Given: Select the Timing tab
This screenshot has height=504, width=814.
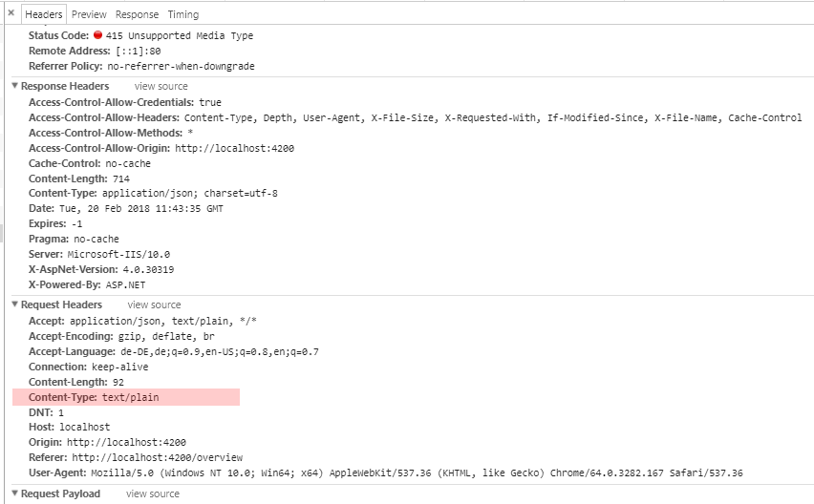Looking at the screenshot, I should click(x=183, y=15).
